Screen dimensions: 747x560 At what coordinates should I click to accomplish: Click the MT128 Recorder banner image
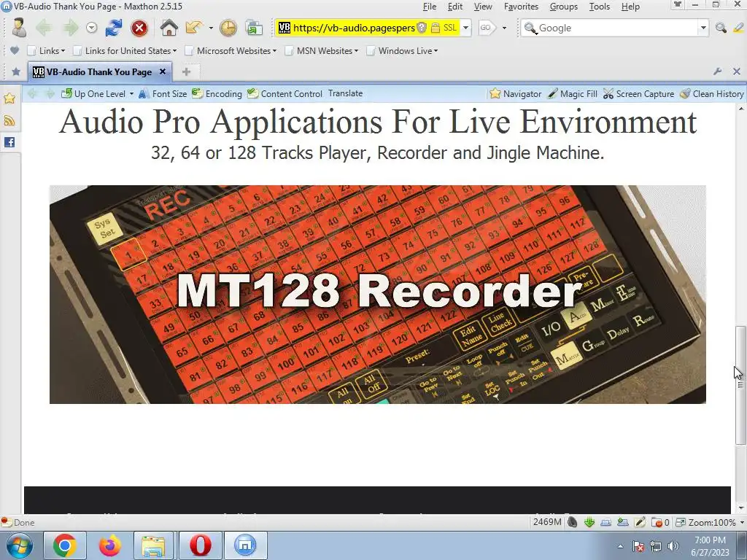pyautogui.click(x=378, y=295)
